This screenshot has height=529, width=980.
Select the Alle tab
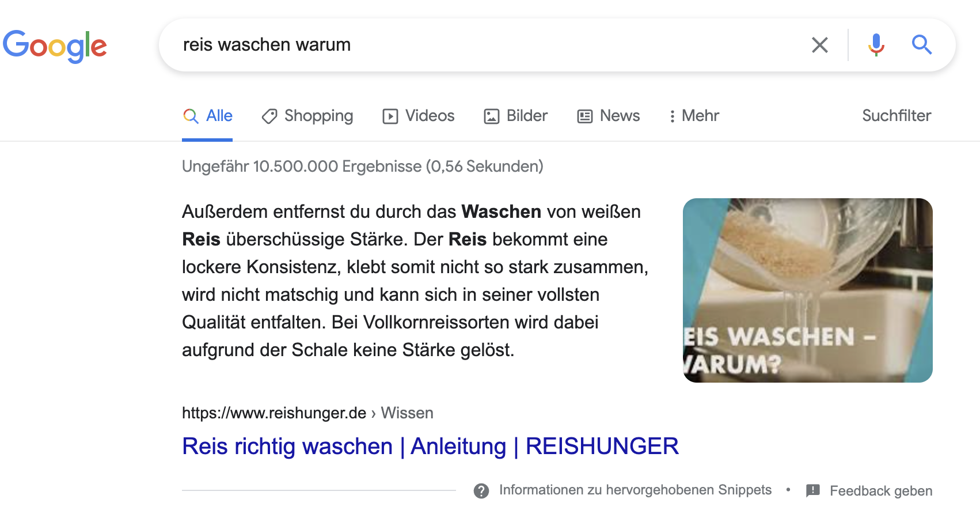click(207, 116)
